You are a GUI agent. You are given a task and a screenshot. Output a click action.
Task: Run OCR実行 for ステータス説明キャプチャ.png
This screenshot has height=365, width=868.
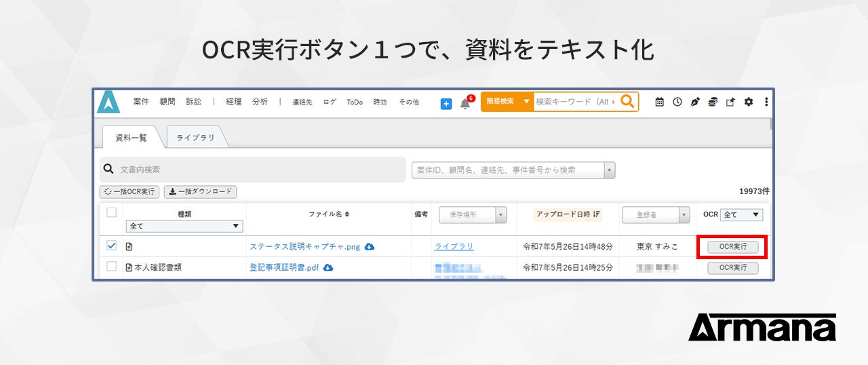point(732,247)
